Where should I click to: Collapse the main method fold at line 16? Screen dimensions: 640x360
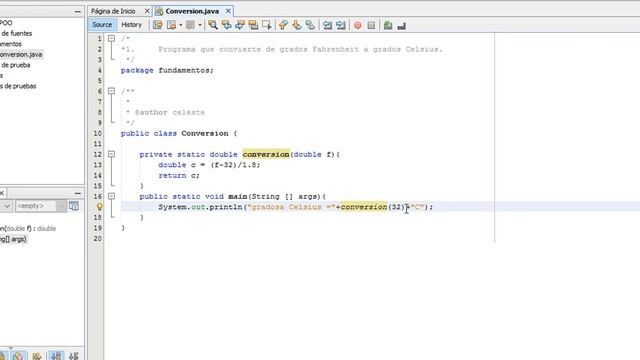[x=111, y=196]
